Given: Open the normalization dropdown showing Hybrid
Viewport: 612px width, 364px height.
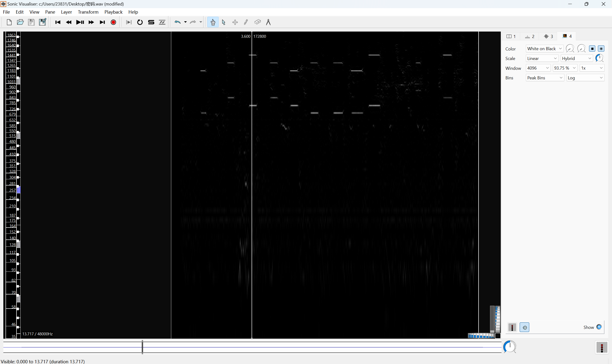Looking at the screenshot, I should (x=576, y=58).
